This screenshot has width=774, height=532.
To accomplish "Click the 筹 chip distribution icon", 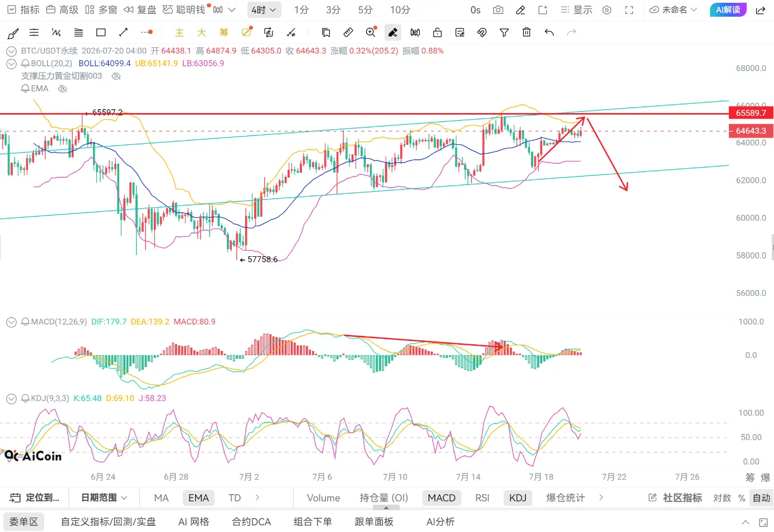I will point(224,33).
